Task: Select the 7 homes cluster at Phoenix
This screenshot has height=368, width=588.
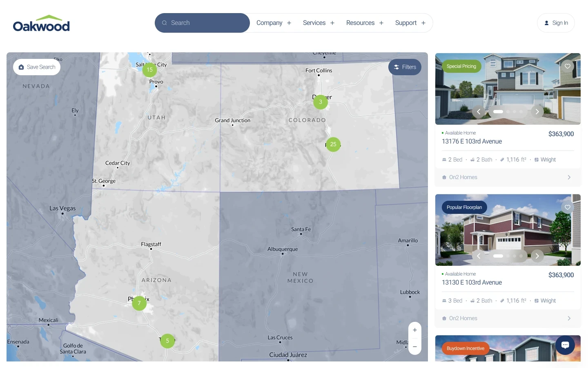Action: pyautogui.click(x=139, y=303)
